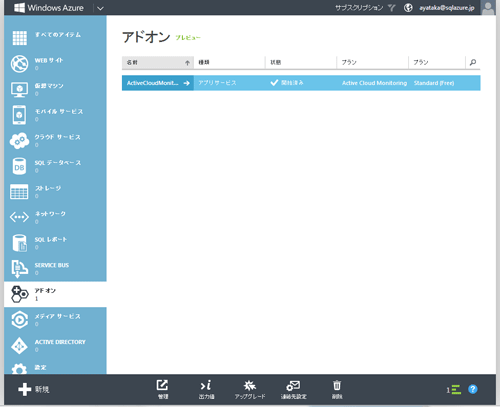
Task: Open the Media Services play icon
Action: click(x=19, y=320)
